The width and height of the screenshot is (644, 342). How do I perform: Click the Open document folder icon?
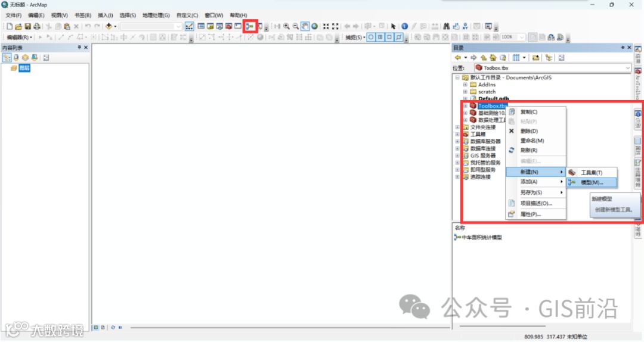[18, 26]
